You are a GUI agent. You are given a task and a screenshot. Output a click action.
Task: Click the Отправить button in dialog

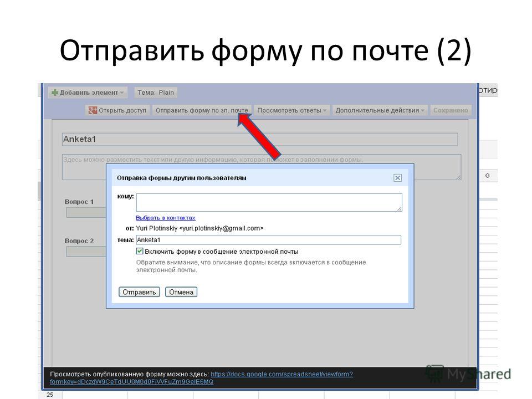[x=139, y=292]
